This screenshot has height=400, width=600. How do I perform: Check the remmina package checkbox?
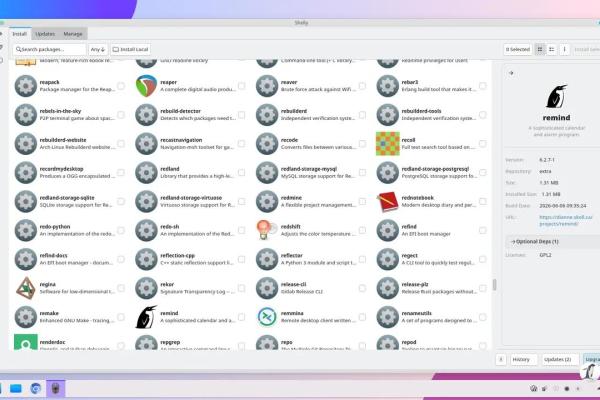pos(362,317)
